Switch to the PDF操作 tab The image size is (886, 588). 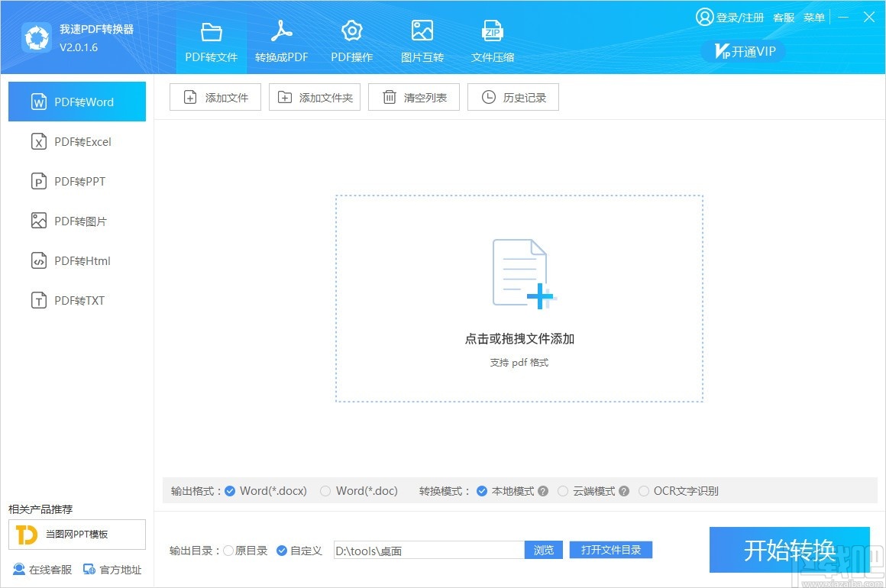(351, 40)
